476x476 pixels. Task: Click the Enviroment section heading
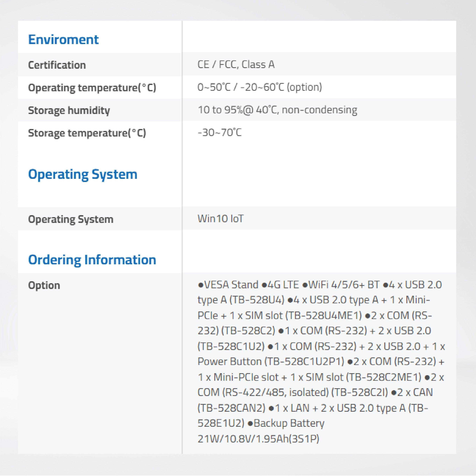[63, 40]
